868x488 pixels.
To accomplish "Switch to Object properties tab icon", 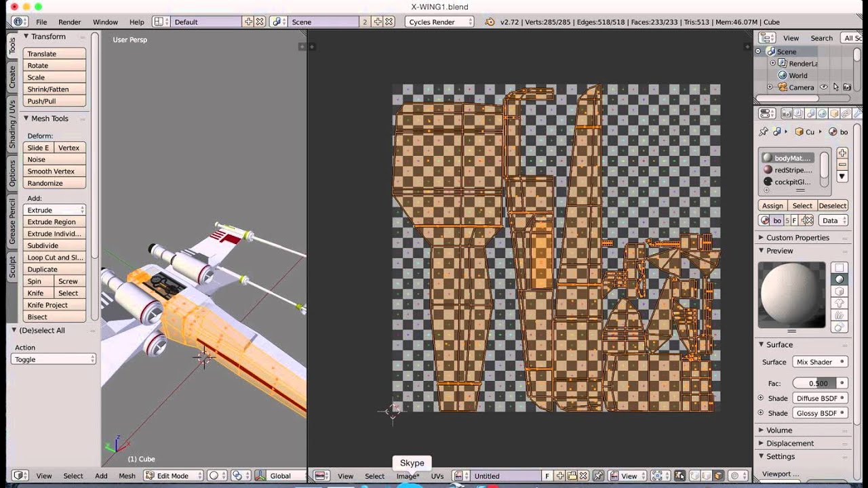I will (835, 114).
